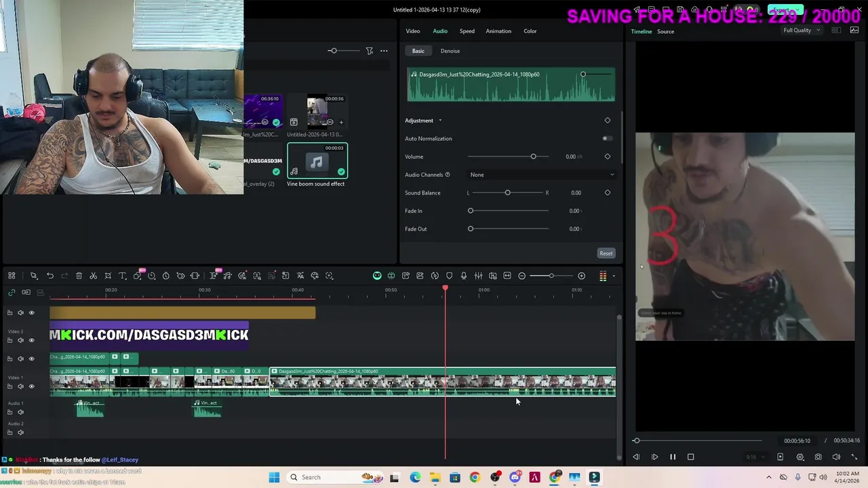Click the timeline zoom slider handle
Image resolution: width=868 pixels, height=488 pixels.
pyautogui.click(x=551, y=276)
